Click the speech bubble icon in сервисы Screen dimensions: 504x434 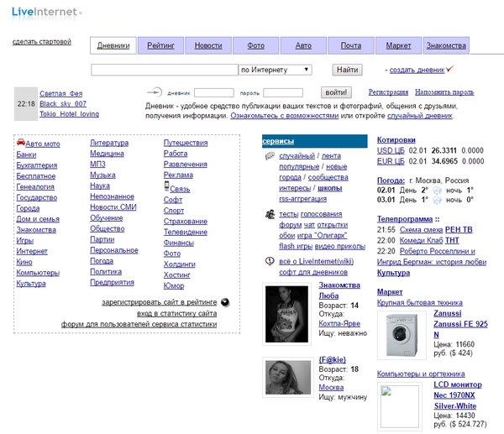click(268, 156)
